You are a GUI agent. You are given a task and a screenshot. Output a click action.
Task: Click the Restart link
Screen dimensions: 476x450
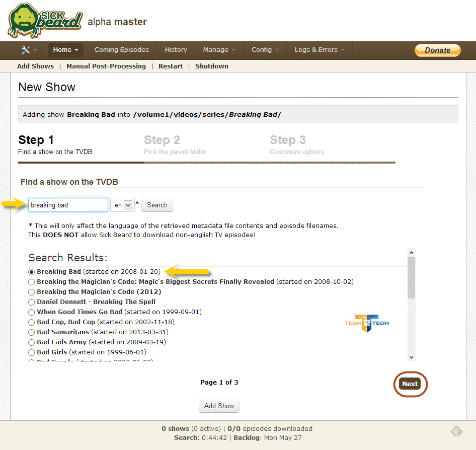[x=170, y=66]
